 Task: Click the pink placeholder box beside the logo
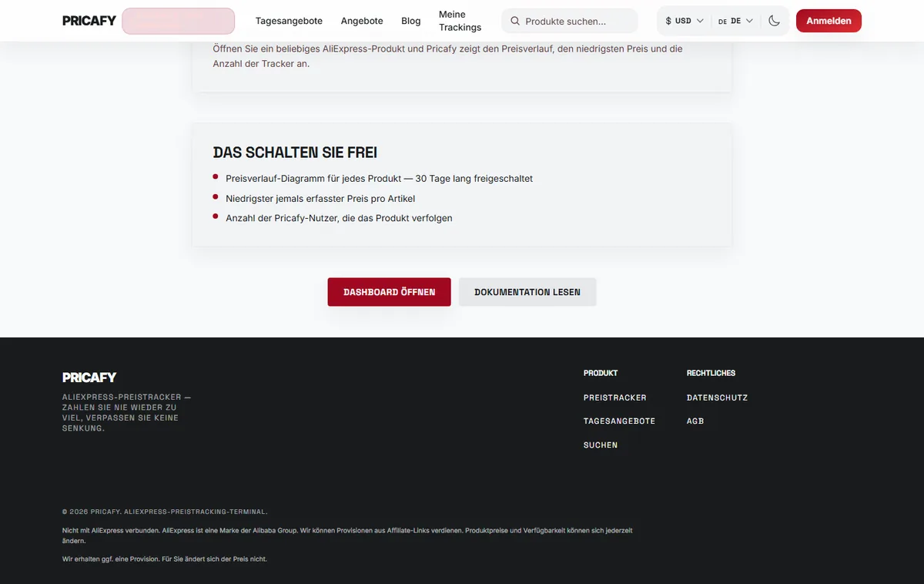click(179, 21)
